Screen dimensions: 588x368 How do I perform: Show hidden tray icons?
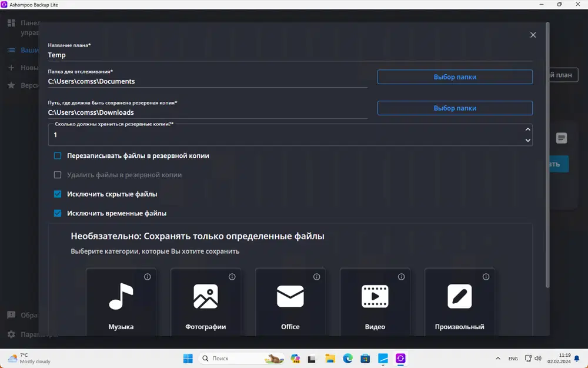pyautogui.click(x=497, y=359)
